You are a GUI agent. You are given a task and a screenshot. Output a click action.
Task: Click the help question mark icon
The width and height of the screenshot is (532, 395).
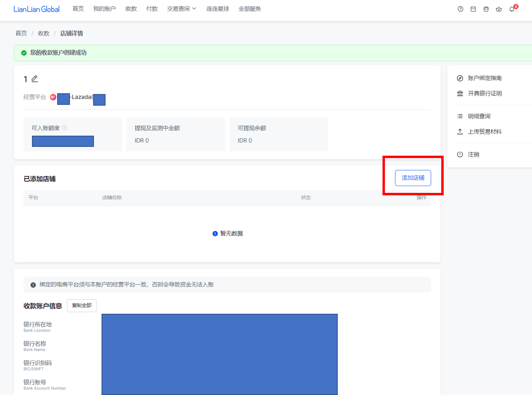tap(460, 9)
